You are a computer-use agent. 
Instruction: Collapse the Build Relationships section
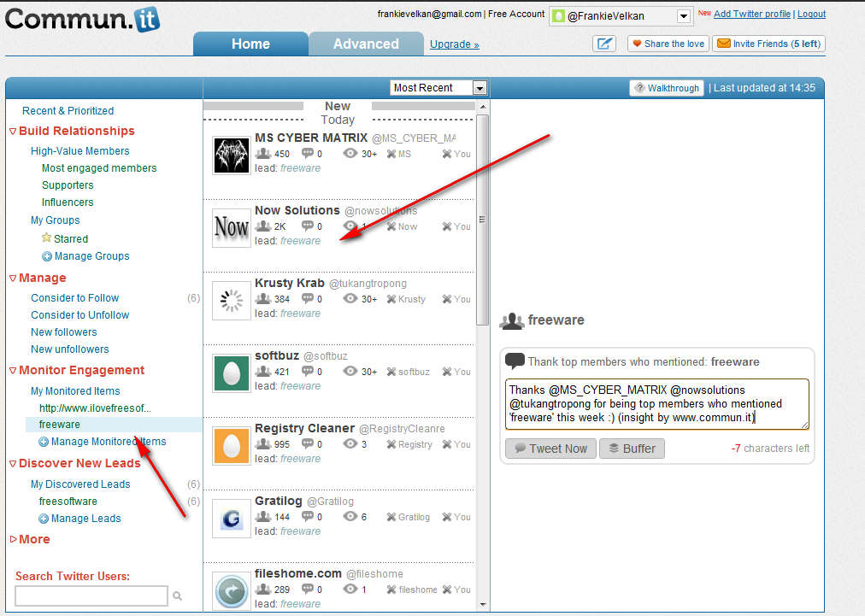(x=13, y=132)
